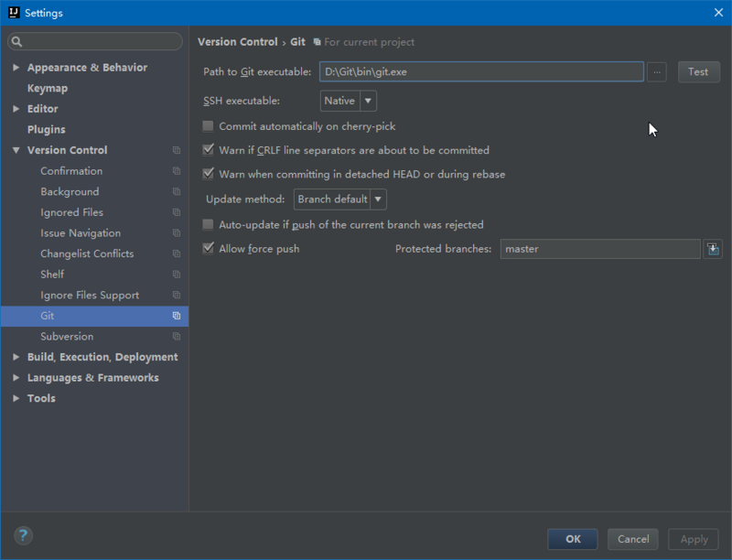732x560 pixels.
Task: Expand Build, Execution, Deployment arrow
Action: [16, 357]
